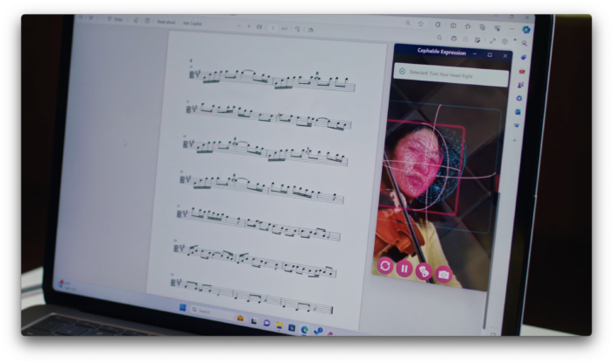Image resolution: width=613 pixels, height=364 pixels.
Task: Click the Detected Turn Your Head Right notification
Action: (x=451, y=74)
